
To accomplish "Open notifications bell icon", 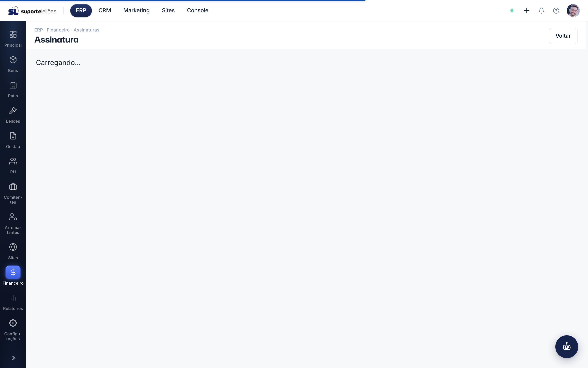I will click(x=541, y=10).
